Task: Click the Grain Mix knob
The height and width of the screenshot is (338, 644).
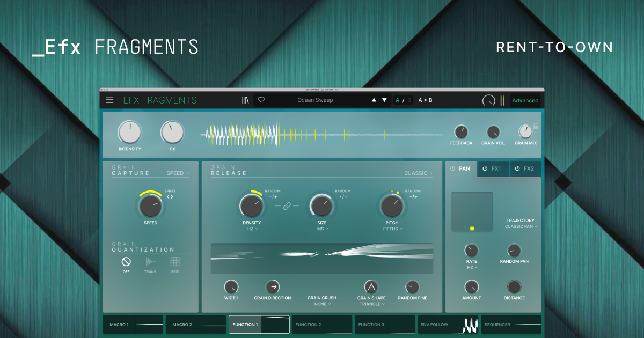Action: (x=525, y=131)
